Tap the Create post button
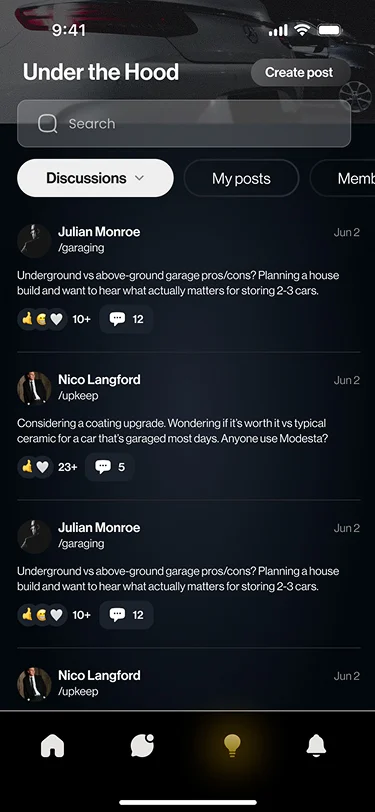The image size is (375, 812). click(299, 72)
